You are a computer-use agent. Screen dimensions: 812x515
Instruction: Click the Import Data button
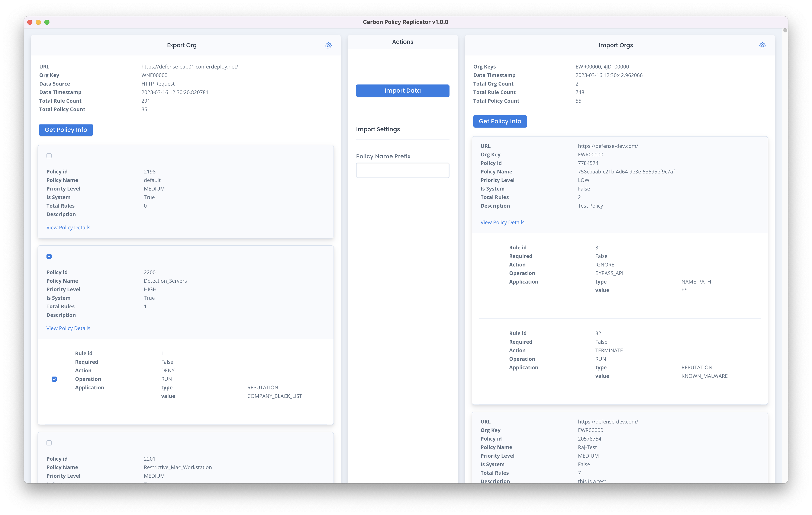point(403,90)
